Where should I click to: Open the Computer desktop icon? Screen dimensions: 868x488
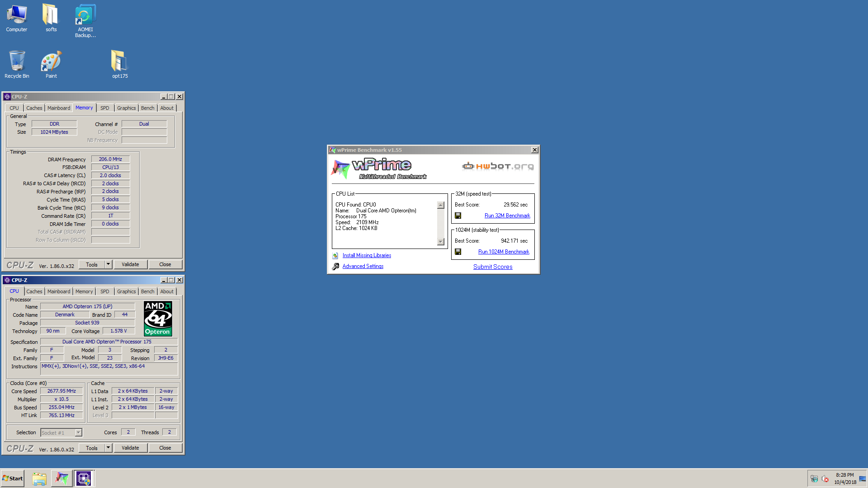click(x=17, y=18)
